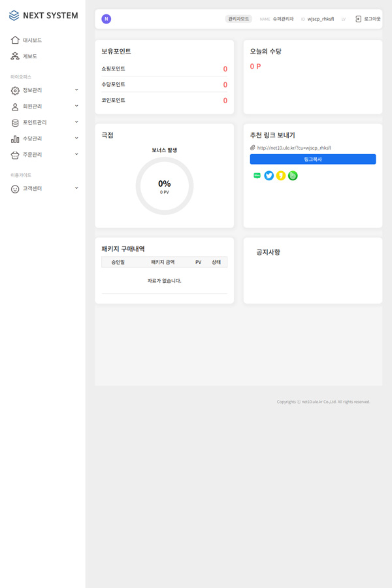This screenshot has width=392, height=588.
Task: Expand the 회원관리 menu chevron
Action: tap(76, 106)
